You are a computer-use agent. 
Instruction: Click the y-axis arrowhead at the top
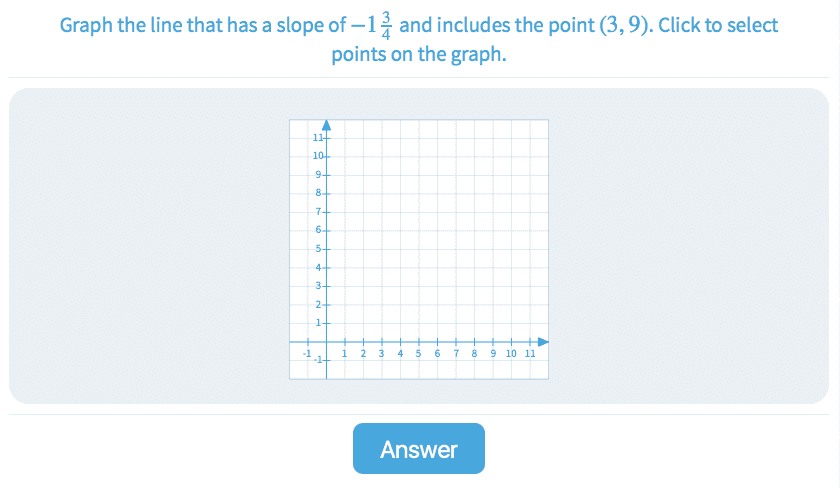(326, 126)
